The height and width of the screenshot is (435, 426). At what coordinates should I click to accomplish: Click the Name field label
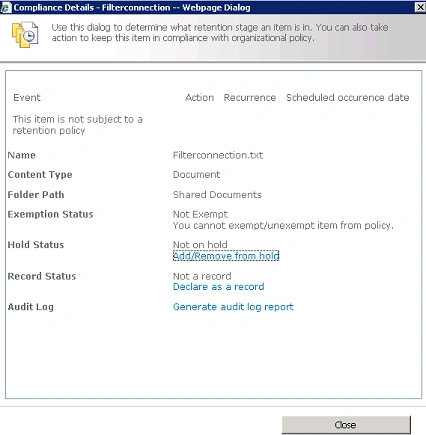[22, 155]
